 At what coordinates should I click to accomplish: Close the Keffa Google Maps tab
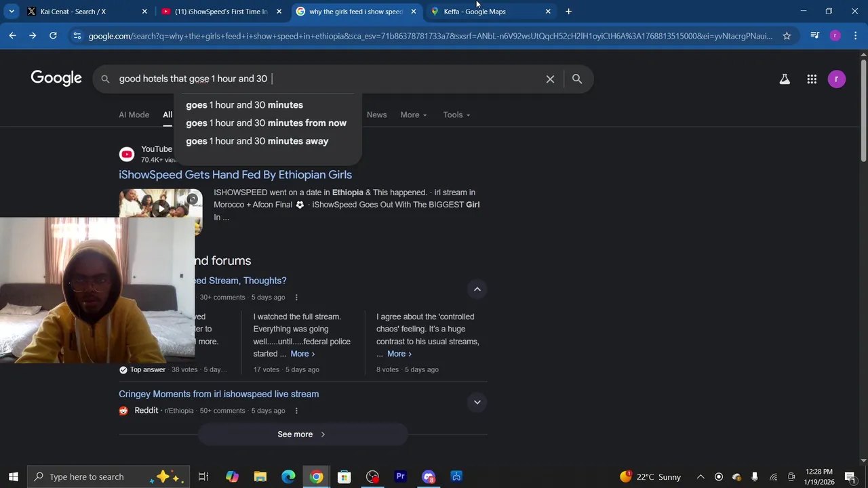pos(548,12)
